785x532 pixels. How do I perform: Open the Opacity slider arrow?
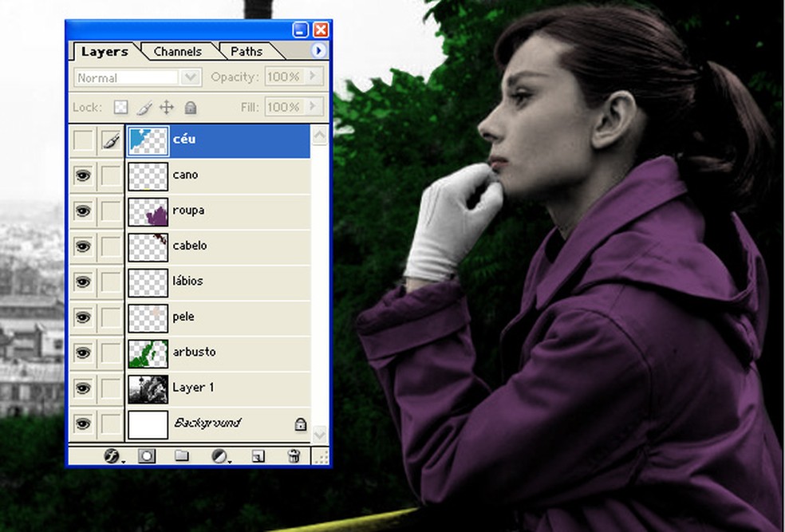pyautogui.click(x=314, y=76)
